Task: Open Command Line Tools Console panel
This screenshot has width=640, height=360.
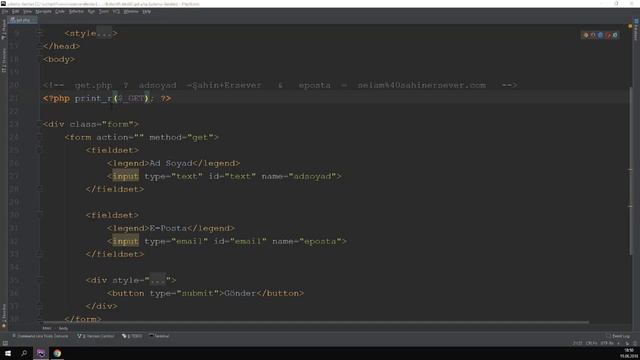Action: [40, 336]
